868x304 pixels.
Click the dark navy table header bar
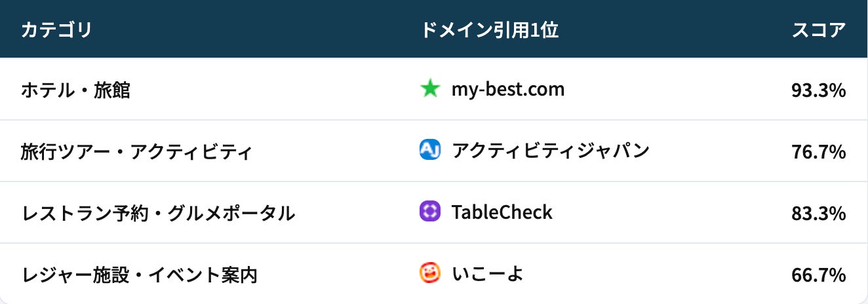(x=295, y=30)
